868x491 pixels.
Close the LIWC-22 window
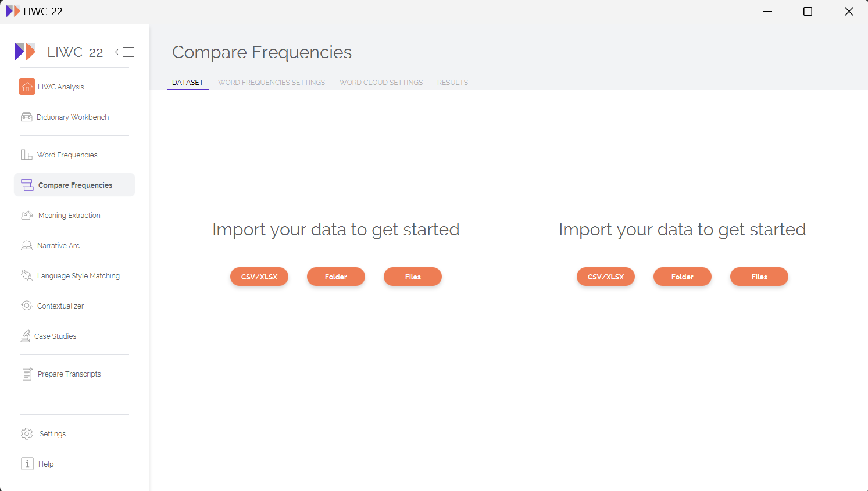[849, 11]
